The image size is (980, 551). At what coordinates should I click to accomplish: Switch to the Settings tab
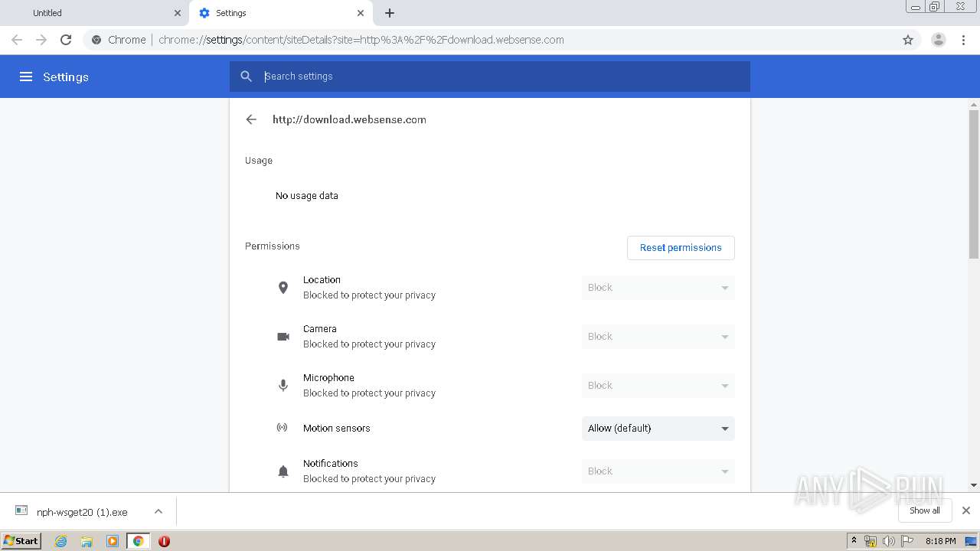[x=280, y=13]
